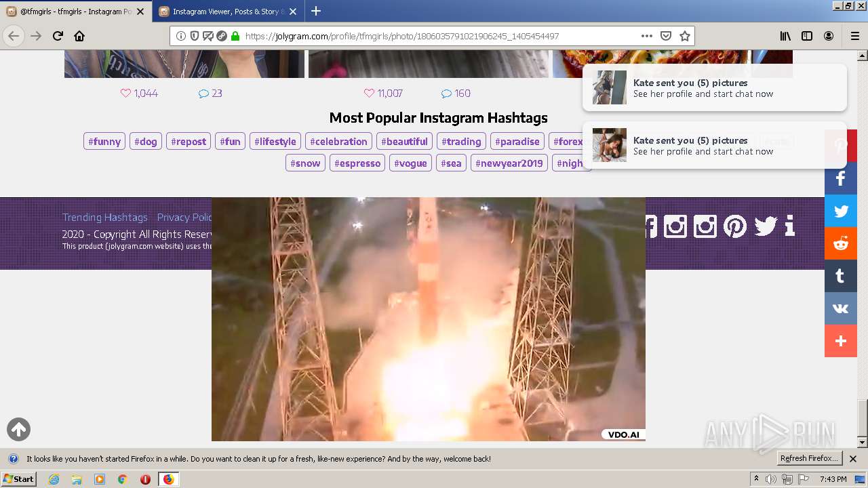Open the footer info 'i' icon

click(x=789, y=226)
